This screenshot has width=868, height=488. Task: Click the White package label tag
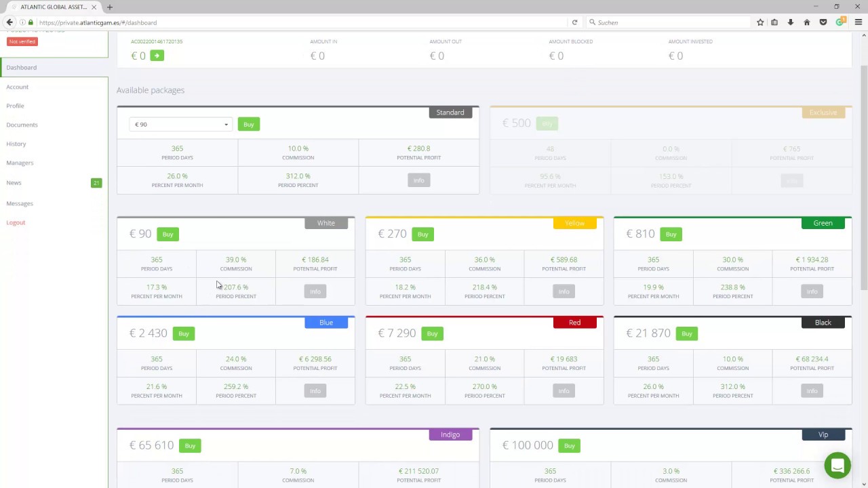pyautogui.click(x=326, y=223)
